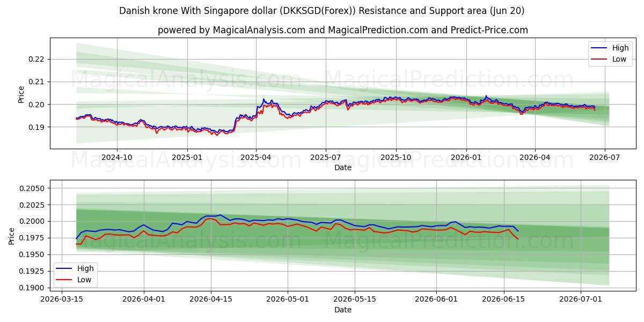Click the top chart 'Price' y-axis label

pyautogui.click(x=21, y=93)
